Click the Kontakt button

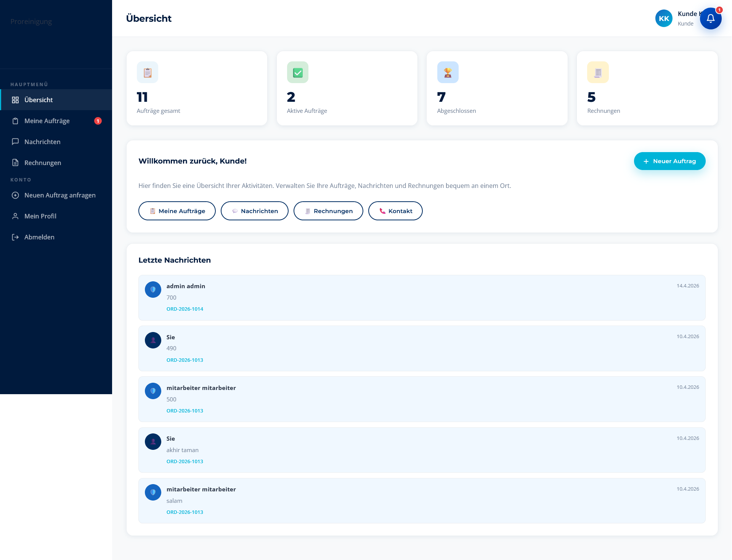[x=395, y=211]
